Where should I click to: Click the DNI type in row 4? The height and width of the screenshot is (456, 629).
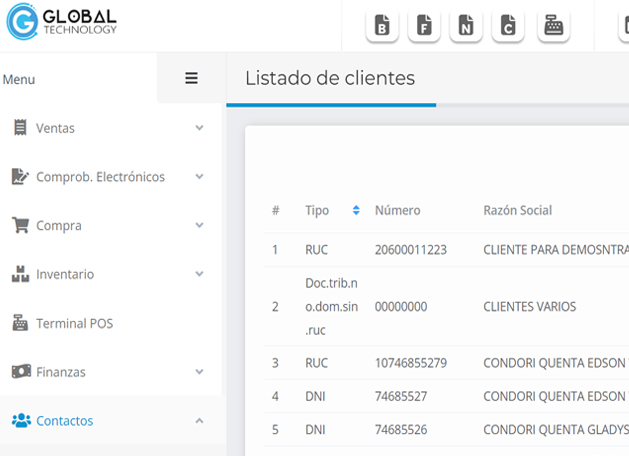coord(315,396)
